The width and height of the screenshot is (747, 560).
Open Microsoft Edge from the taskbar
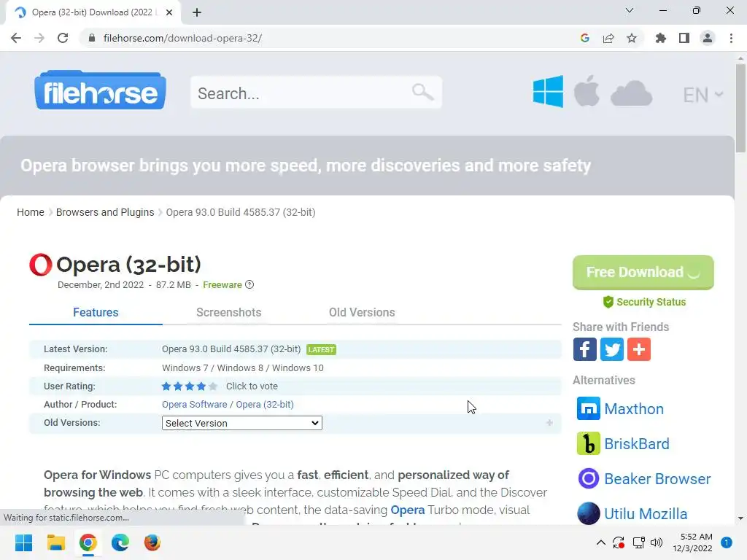120,542
